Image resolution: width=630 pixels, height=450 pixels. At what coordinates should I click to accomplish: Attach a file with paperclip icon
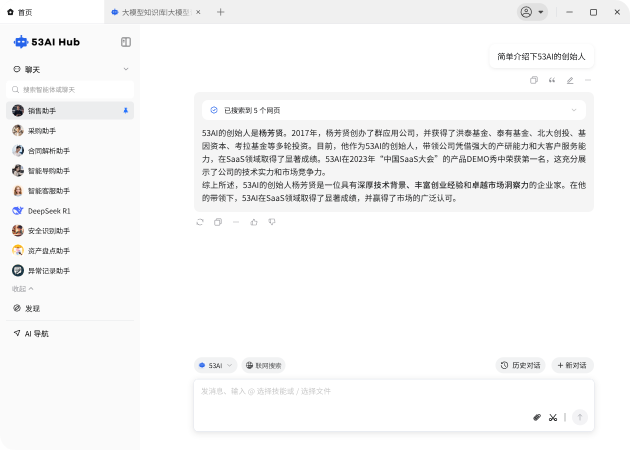click(537, 417)
